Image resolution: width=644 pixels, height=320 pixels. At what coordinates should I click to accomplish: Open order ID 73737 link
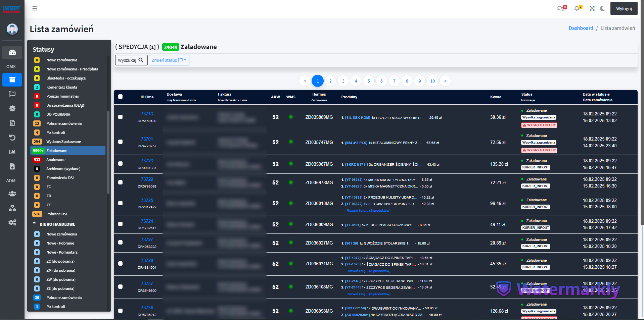pyautogui.click(x=147, y=283)
